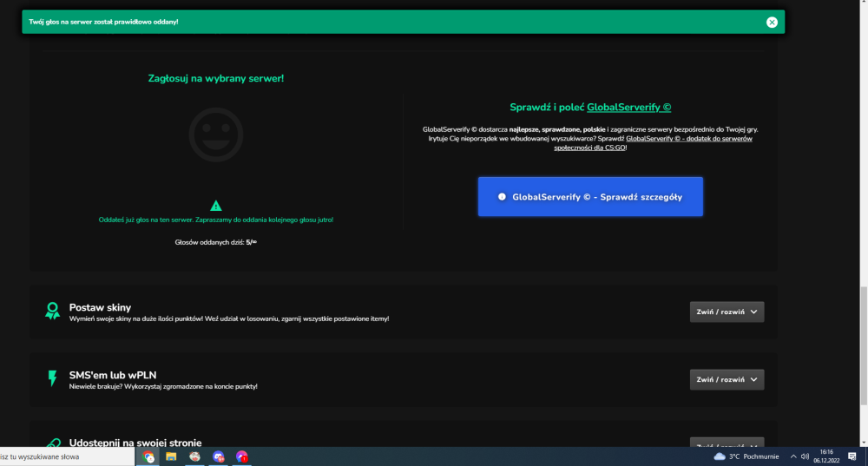The image size is (868, 466).
Task: Select the SMS'em lub wPLN heading
Action: coord(113,375)
